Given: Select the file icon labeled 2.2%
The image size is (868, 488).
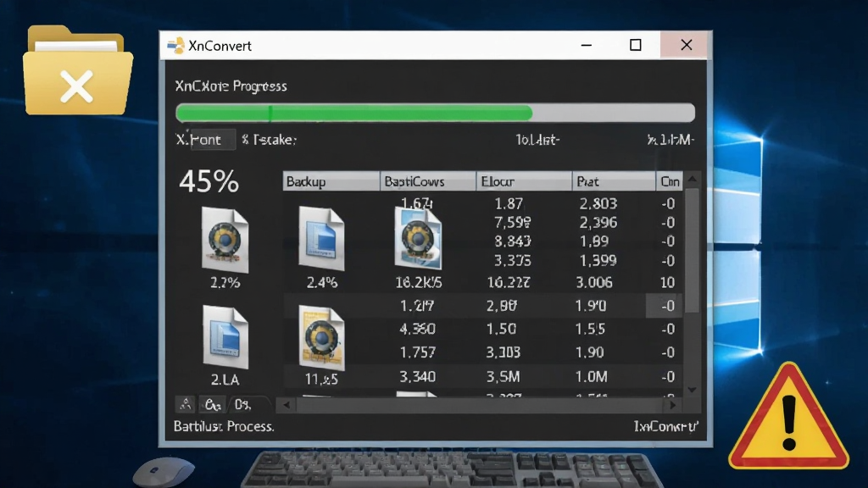Looking at the screenshot, I should pyautogui.click(x=225, y=240).
